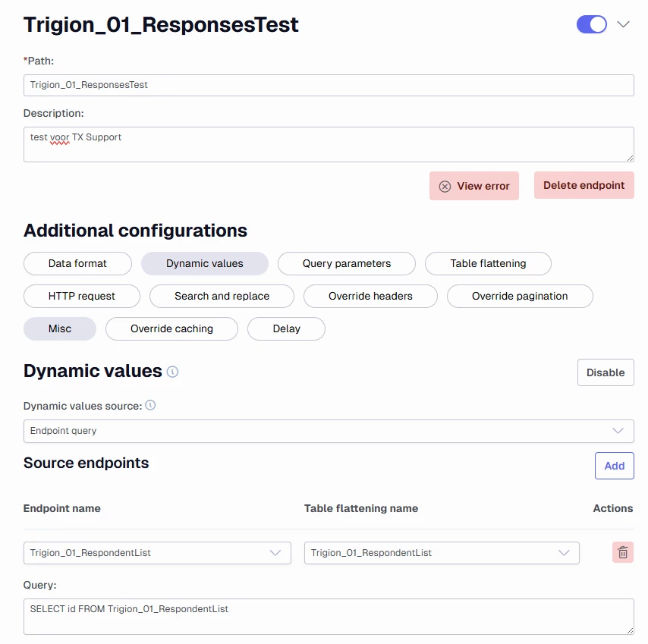The width and height of the screenshot is (648, 644).
Task: Open the Override pagination configuration
Action: point(520,296)
